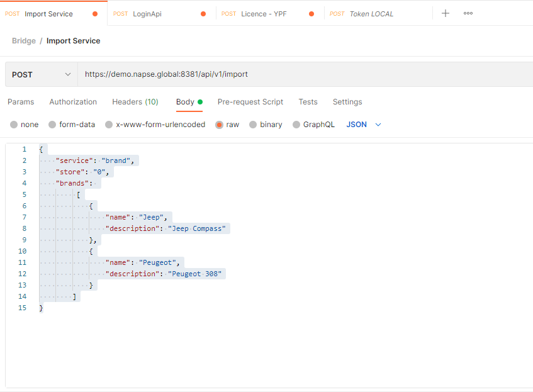Open a new request tab with plus icon
Image resolution: width=533 pixels, height=392 pixels.
446,13
